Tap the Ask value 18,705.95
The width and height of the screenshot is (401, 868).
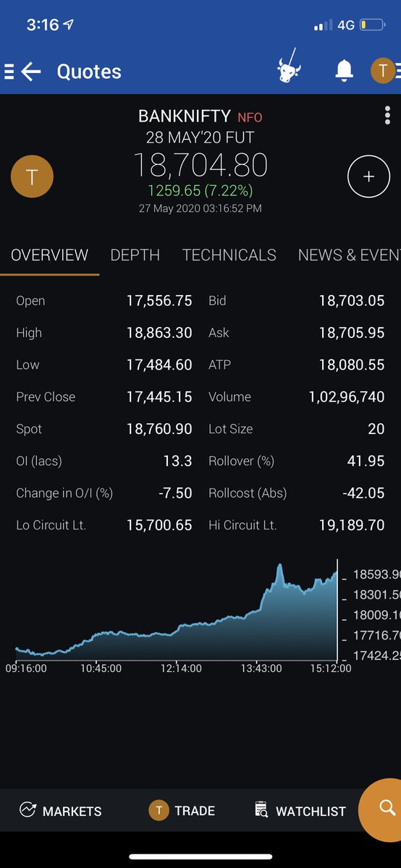(352, 333)
